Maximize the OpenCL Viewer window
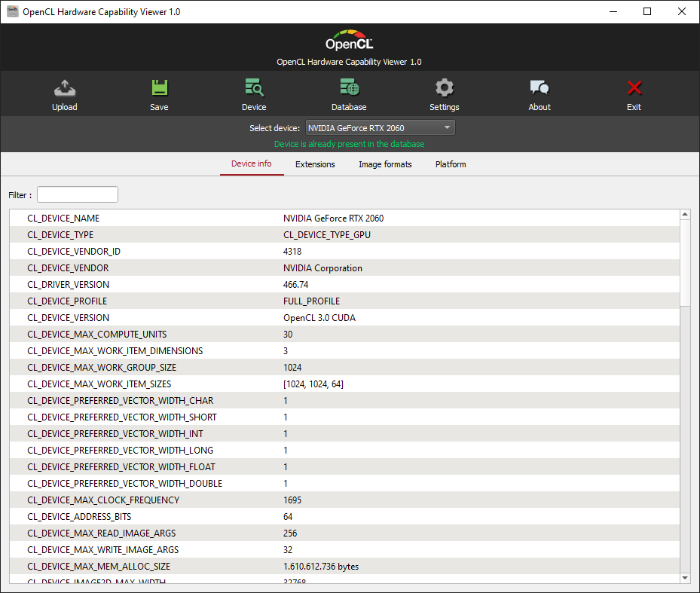Image resolution: width=700 pixels, height=593 pixels. (647, 11)
